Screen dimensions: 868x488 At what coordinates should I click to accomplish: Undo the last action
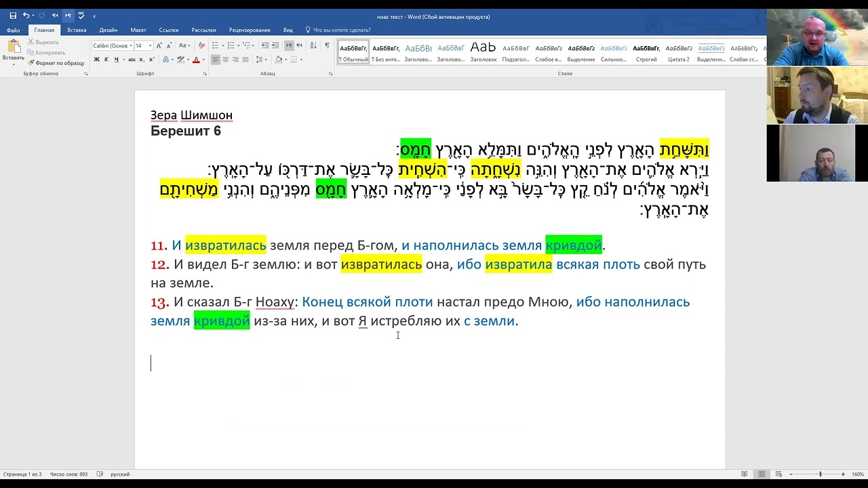pos(25,16)
